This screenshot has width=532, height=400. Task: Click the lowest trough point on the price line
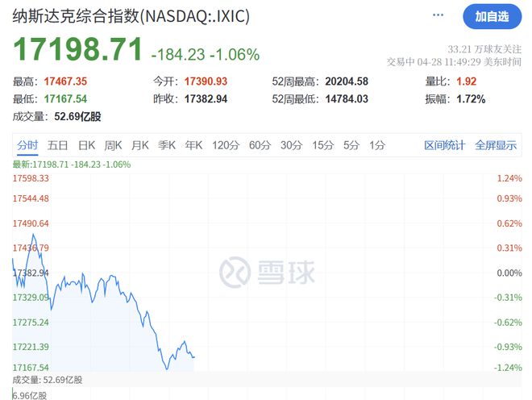pos(167,369)
